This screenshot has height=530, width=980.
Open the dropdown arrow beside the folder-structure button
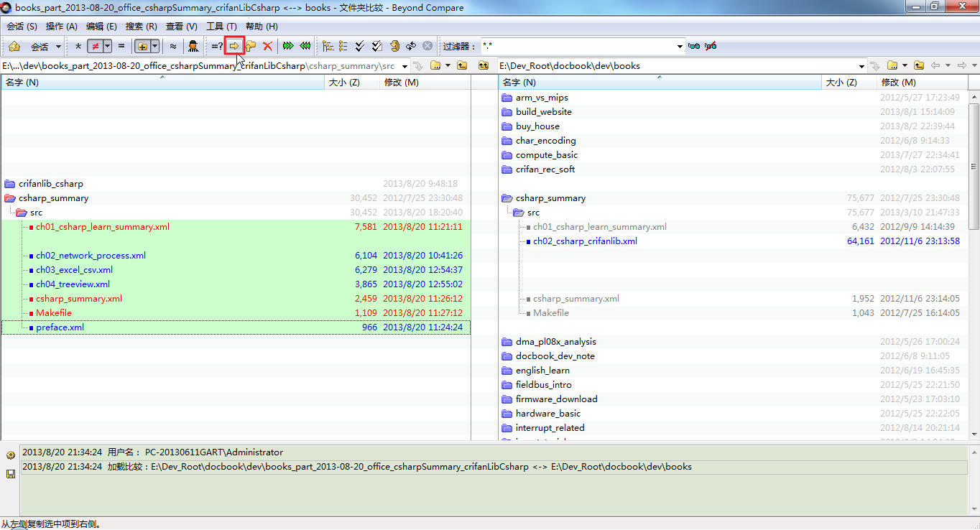154,47
